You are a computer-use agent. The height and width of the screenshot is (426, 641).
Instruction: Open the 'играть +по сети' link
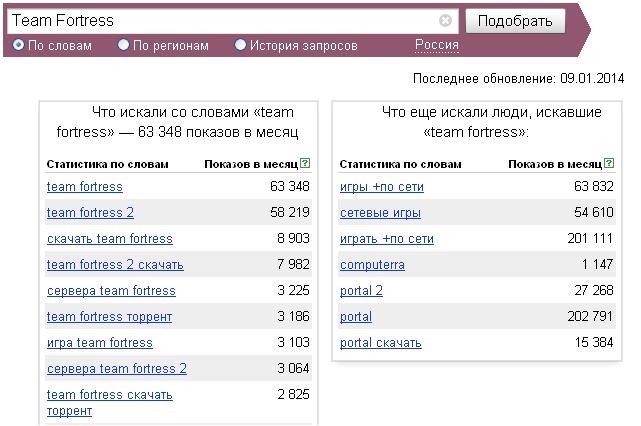(387, 239)
